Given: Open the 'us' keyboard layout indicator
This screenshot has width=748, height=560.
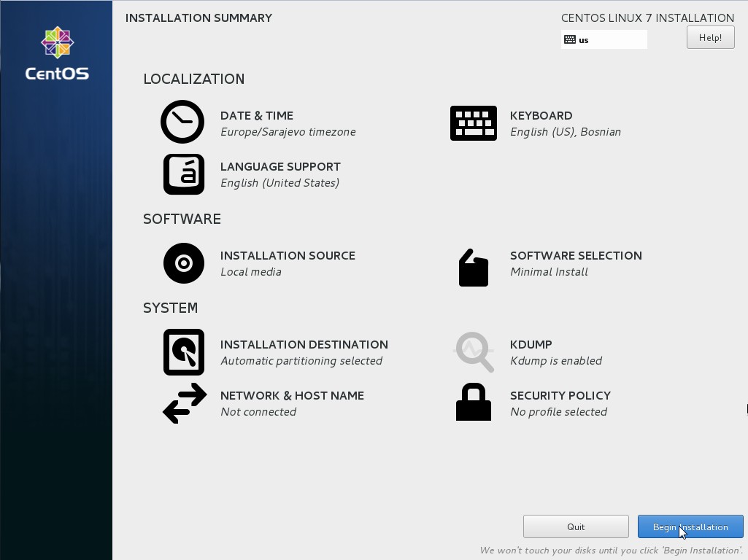Looking at the screenshot, I should pos(604,39).
